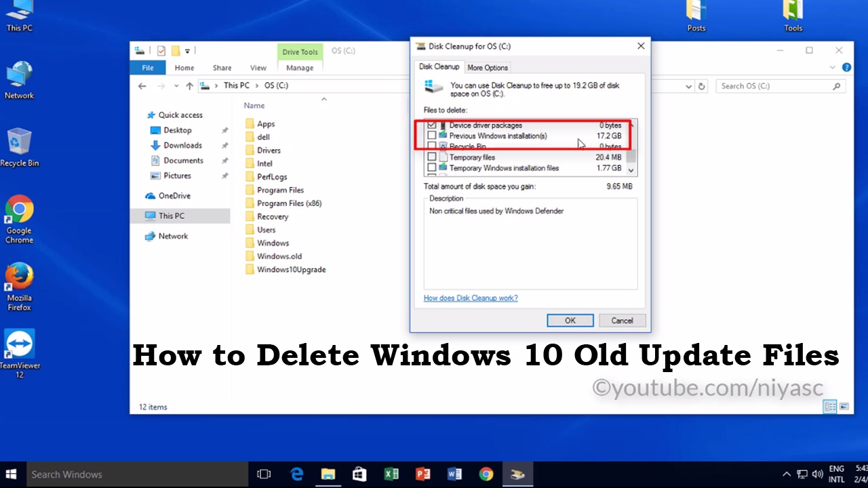This screenshot has height=488, width=868.
Task: Switch to details view in Explorer
Action: [830, 407]
